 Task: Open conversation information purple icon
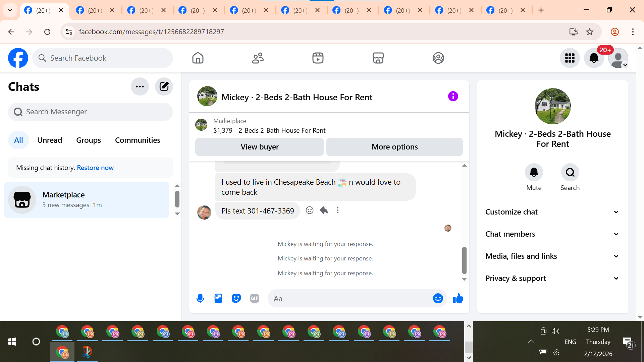(453, 97)
